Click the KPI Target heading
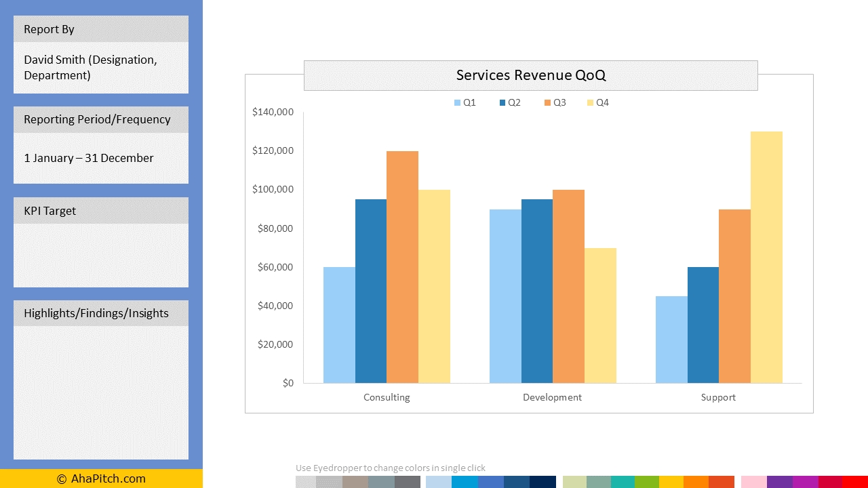 pyautogui.click(x=101, y=211)
